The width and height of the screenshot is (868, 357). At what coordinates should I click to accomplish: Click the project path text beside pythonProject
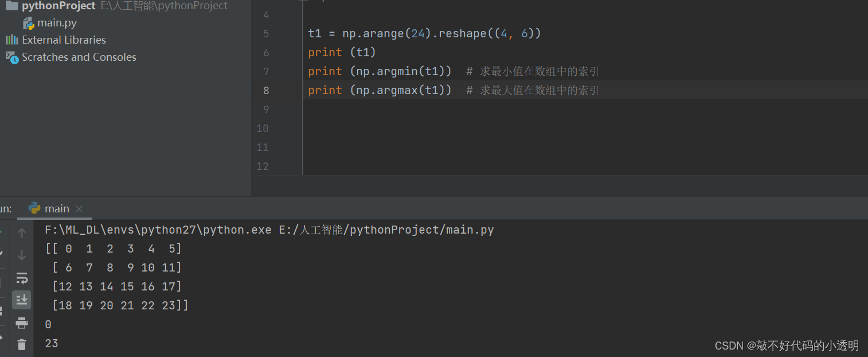pos(164,6)
